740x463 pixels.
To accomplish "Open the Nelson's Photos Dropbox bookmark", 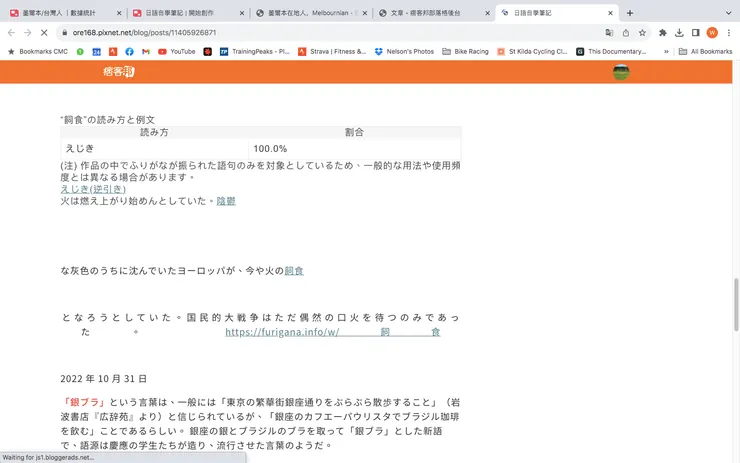I will (404, 51).
